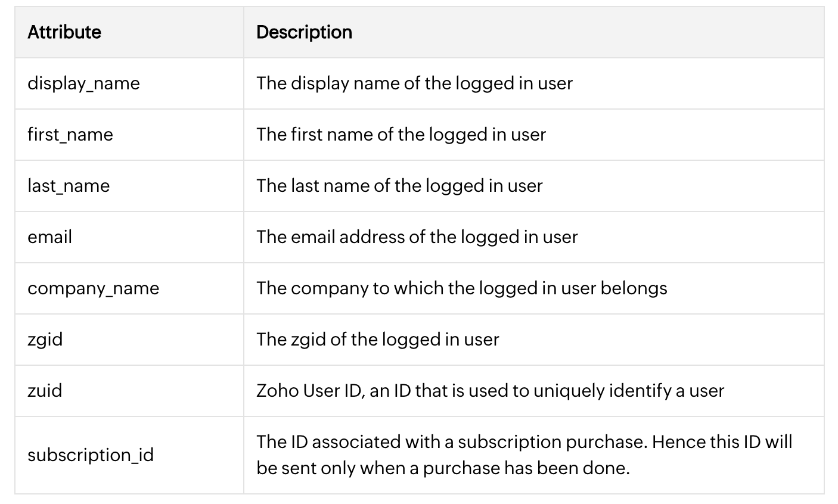Click "The zgid of the logged in user"
The image size is (838, 504).
tap(378, 340)
